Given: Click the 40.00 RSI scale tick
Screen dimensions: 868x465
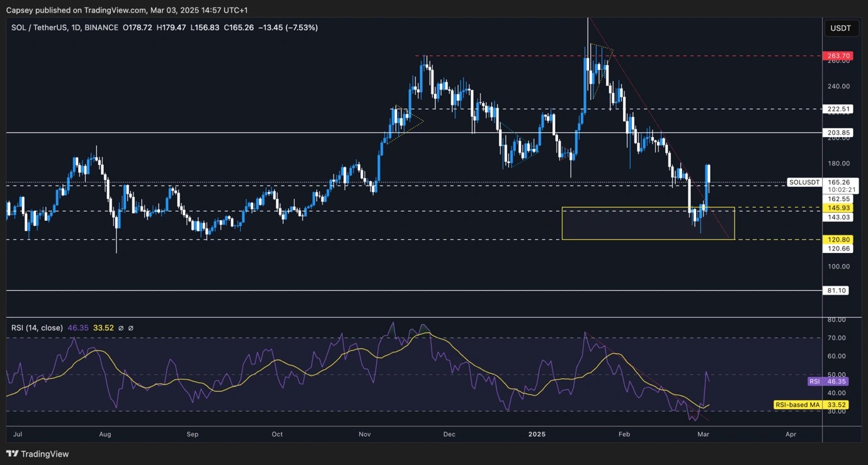Looking at the screenshot, I should pyautogui.click(x=836, y=393).
